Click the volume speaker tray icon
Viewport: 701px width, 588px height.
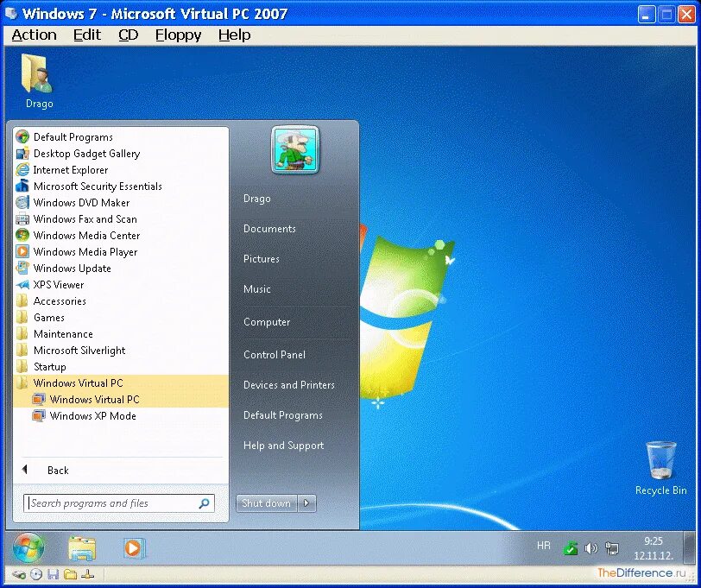tap(591, 548)
